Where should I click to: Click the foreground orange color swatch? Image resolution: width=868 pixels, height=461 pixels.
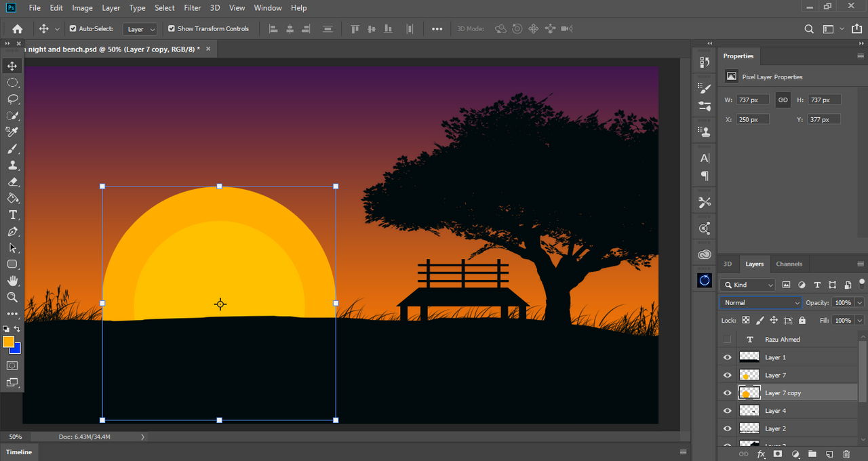8,342
